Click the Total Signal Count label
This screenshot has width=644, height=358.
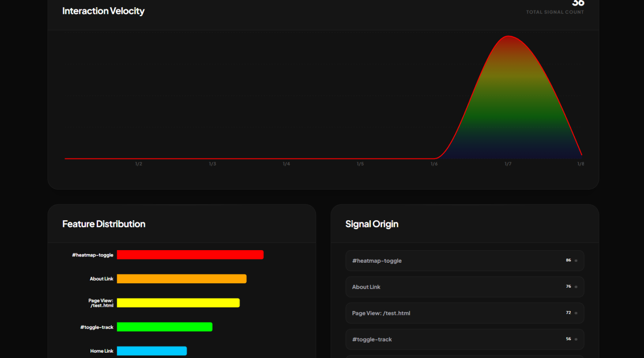coord(555,12)
